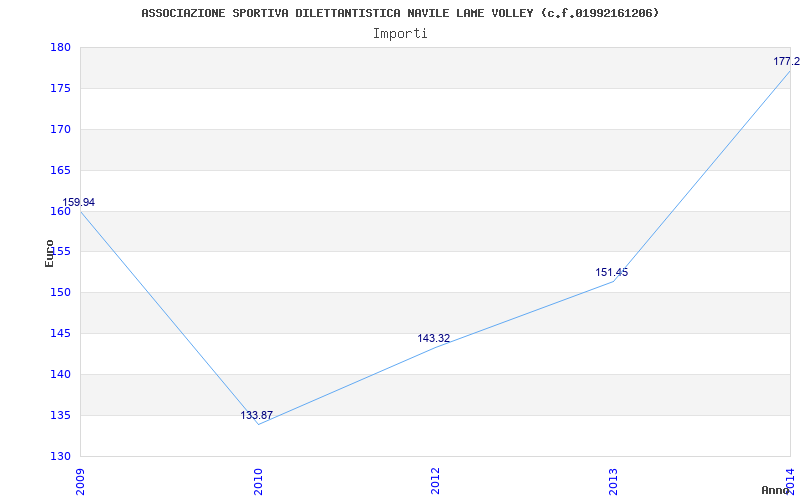Click the 130 y-axis tick label
Viewport: 800px width, 500px height.
coord(60,456)
